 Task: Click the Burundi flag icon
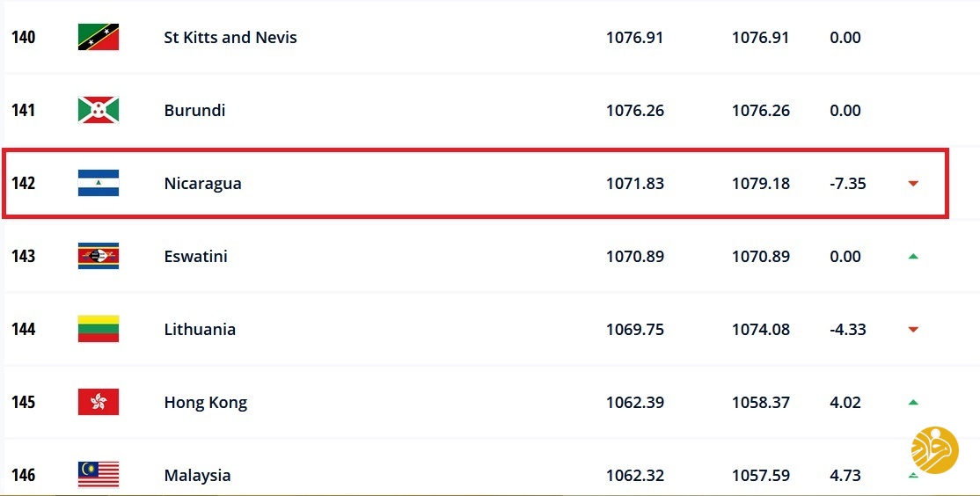[x=99, y=110]
